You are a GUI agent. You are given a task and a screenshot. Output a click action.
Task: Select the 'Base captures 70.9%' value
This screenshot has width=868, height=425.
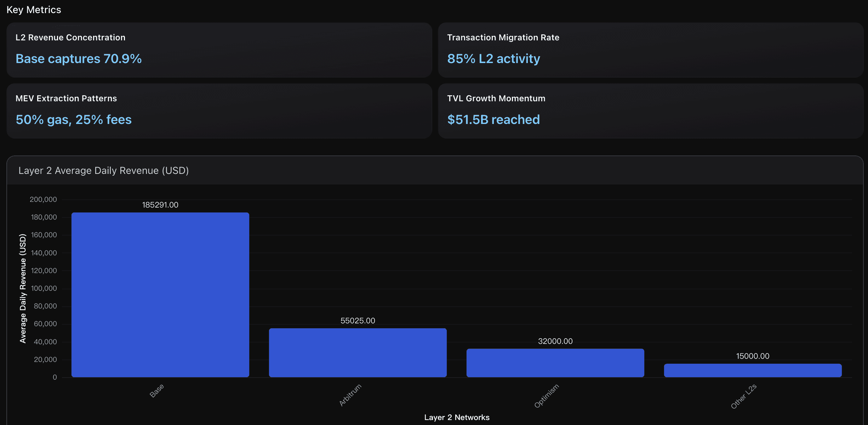(79, 59)
